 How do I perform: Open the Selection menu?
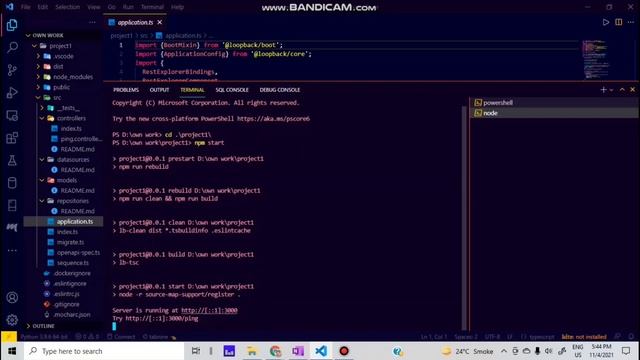68,7
